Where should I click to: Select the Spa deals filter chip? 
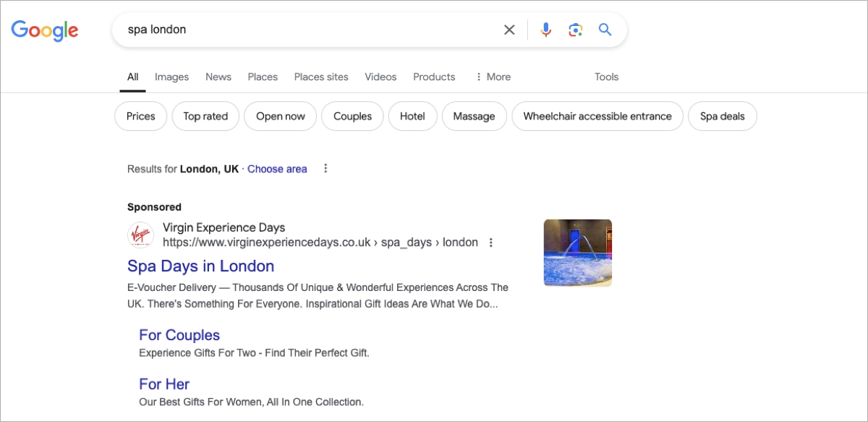[722, 116]
